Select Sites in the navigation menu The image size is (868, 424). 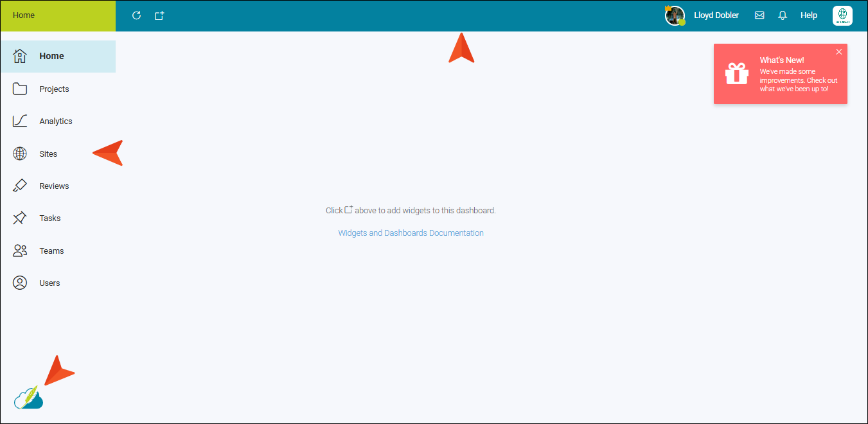[x=48, y=154]
